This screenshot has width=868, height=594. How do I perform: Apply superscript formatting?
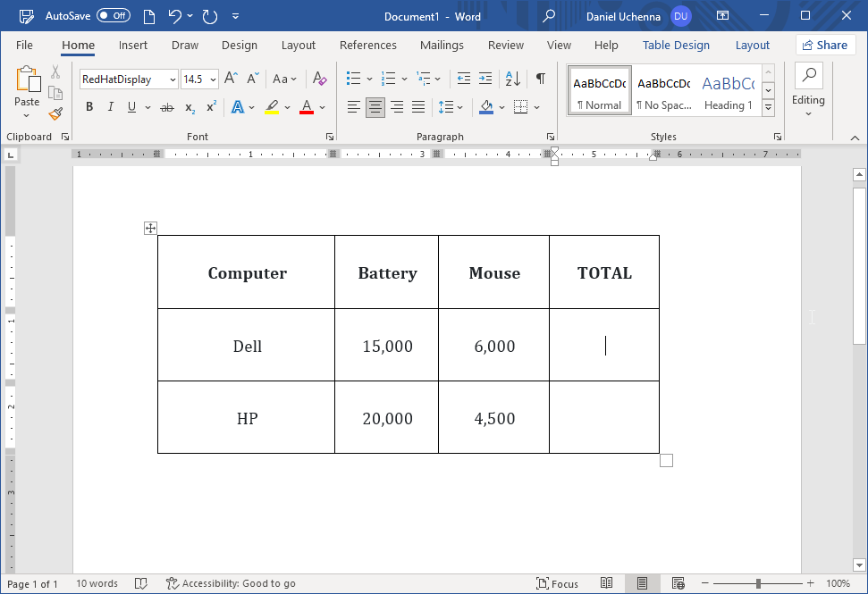tap(209, 106)
